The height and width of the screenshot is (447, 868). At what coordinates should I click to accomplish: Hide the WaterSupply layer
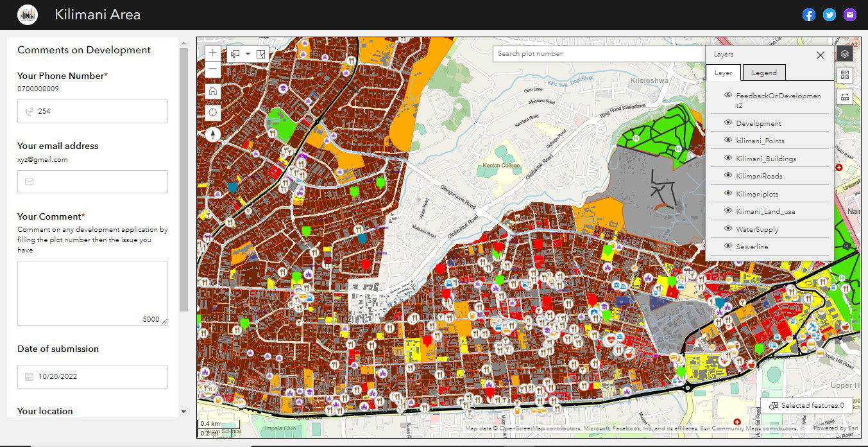coord(728,229)
